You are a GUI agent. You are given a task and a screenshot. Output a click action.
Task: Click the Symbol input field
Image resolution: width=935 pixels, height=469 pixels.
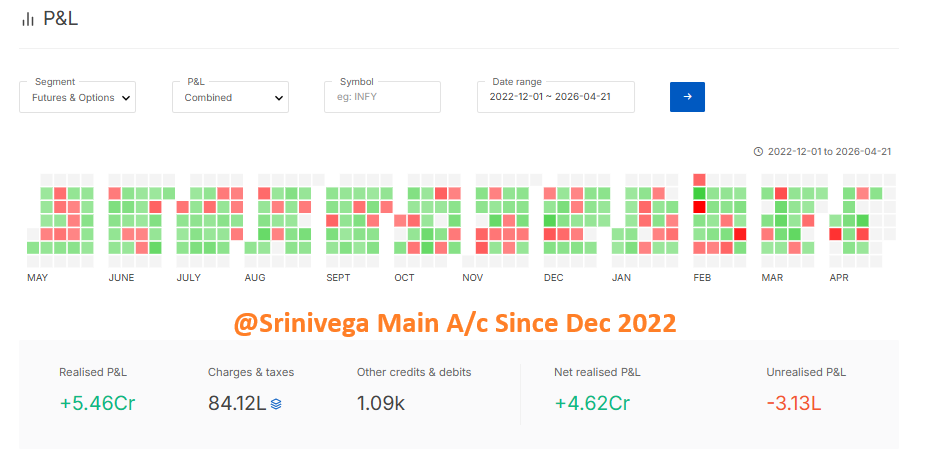click(x=382, y=97)
